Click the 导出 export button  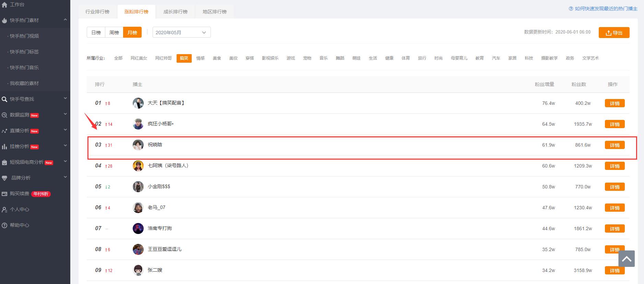coord(614,33)
